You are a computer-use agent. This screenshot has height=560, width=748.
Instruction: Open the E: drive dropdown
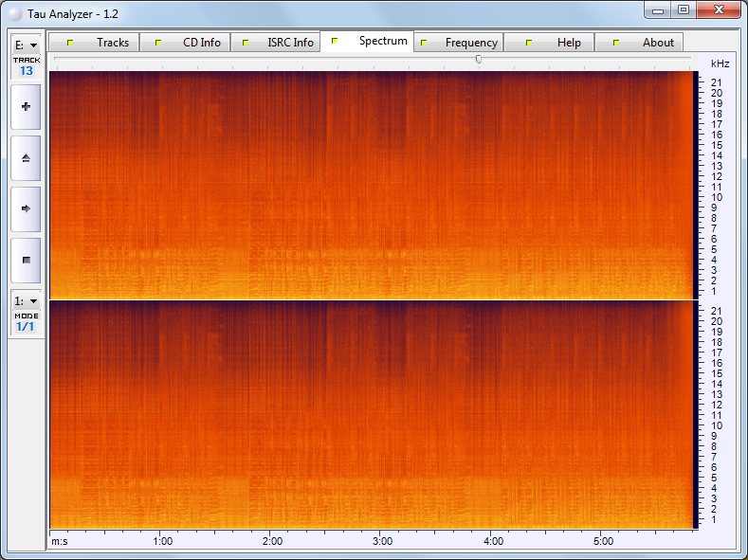(26, 45)
